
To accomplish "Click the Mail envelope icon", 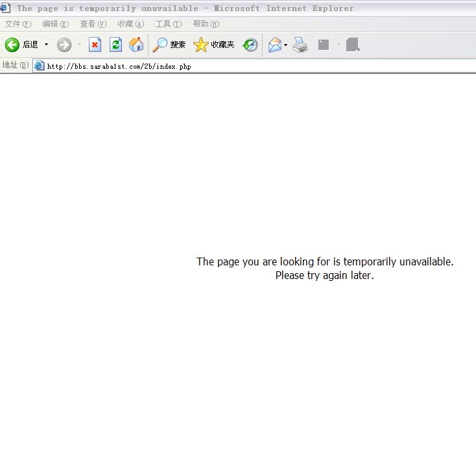I will click(x=275, y=45).
